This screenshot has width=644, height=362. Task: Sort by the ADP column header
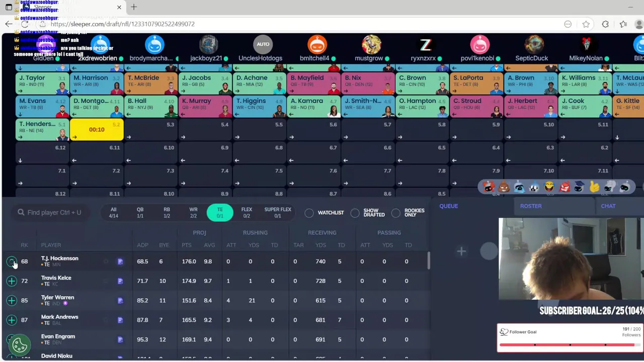pyautogui.click(x=142, y=245)
